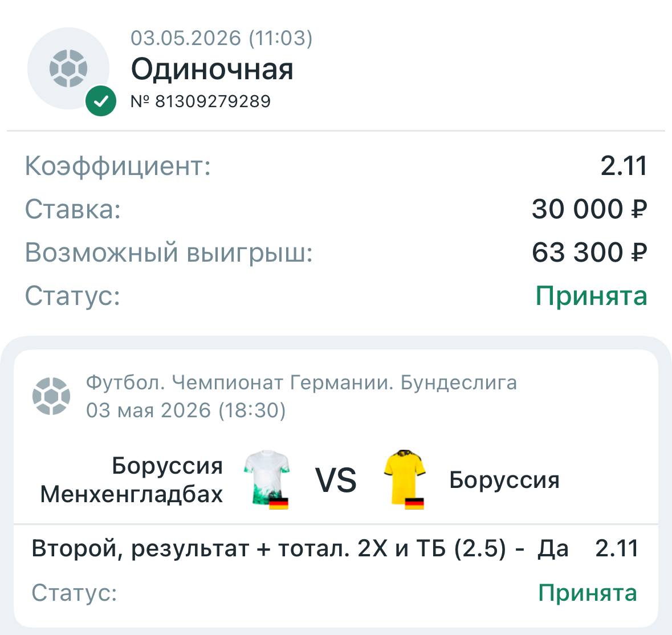The width and height of the screenshot is (672, 635).
Task: Click the 2.11 odds in bet line
Action: [x=617, y=548]
